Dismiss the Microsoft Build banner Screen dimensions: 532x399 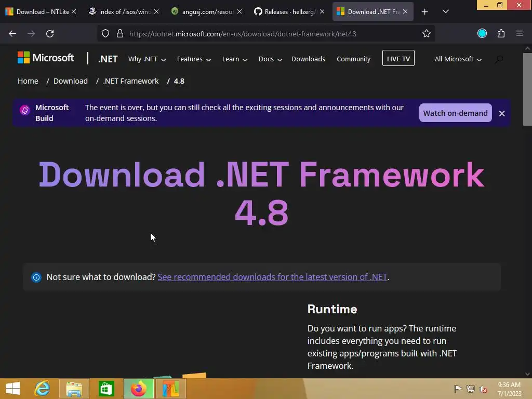coord(502,113)
